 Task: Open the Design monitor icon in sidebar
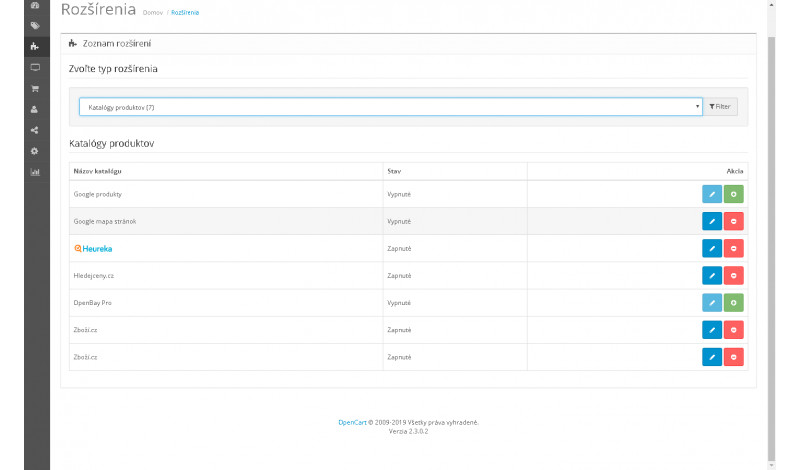[35, 67]
